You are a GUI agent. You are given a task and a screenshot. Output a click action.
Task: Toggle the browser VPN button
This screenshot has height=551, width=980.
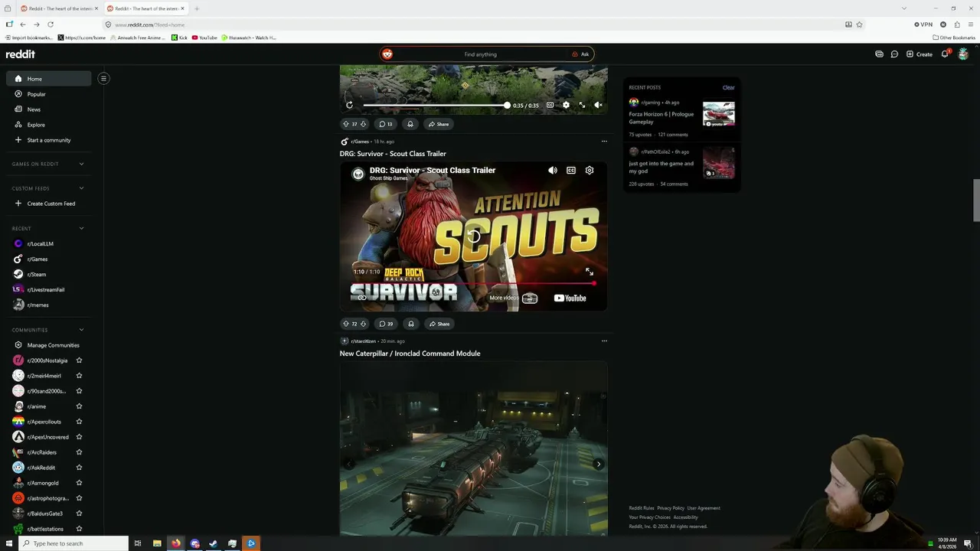[x=923, y=24]
